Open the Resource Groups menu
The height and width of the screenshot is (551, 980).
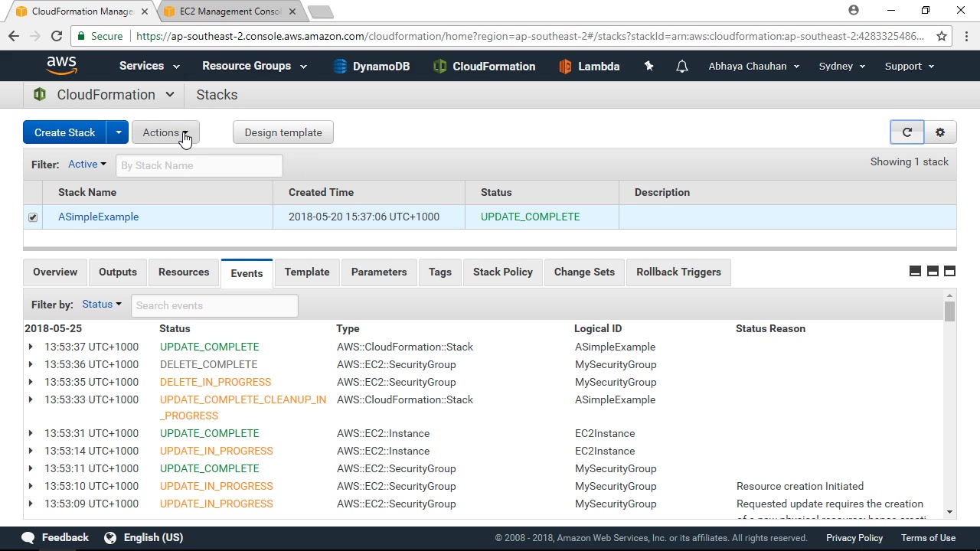(254, 66)
